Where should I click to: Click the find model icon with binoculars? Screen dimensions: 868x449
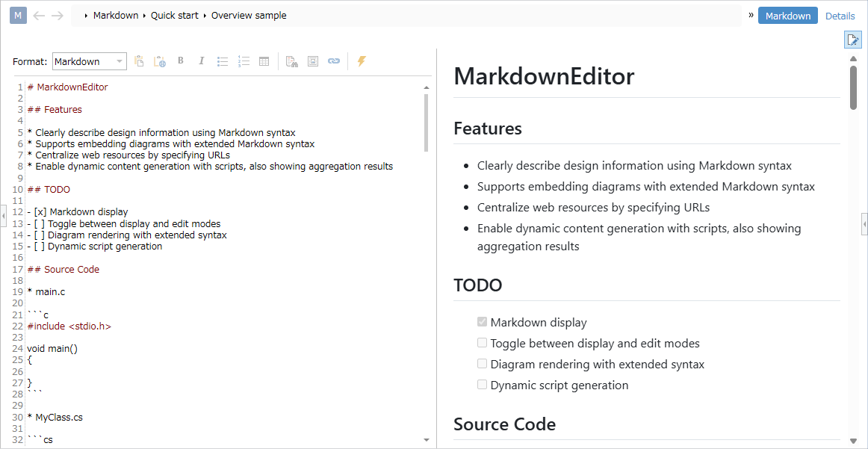(292, 61)
